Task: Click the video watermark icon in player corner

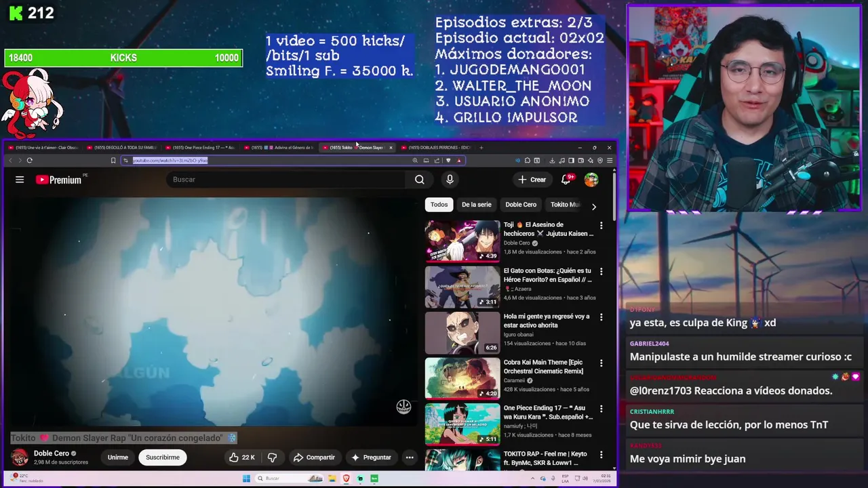Action: pyautogui.click(x=403, y=407)
